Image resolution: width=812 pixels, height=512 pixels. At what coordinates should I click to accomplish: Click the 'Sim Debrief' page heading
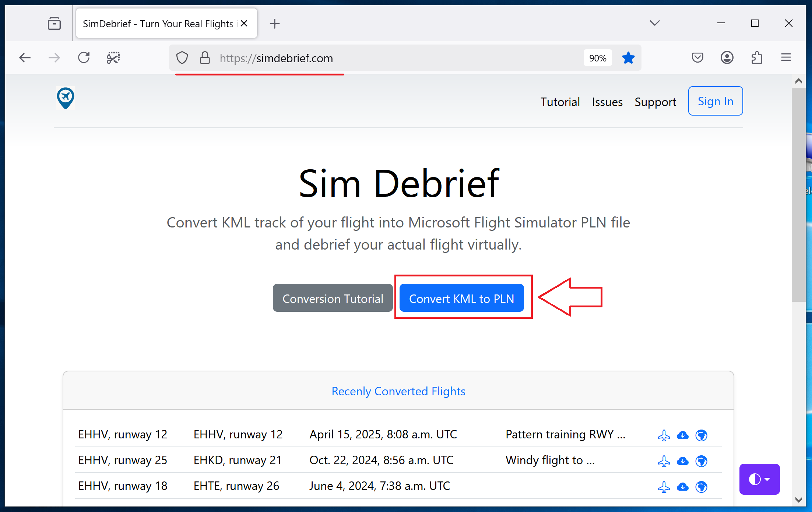pyautogui.click(x=399, y=184)
